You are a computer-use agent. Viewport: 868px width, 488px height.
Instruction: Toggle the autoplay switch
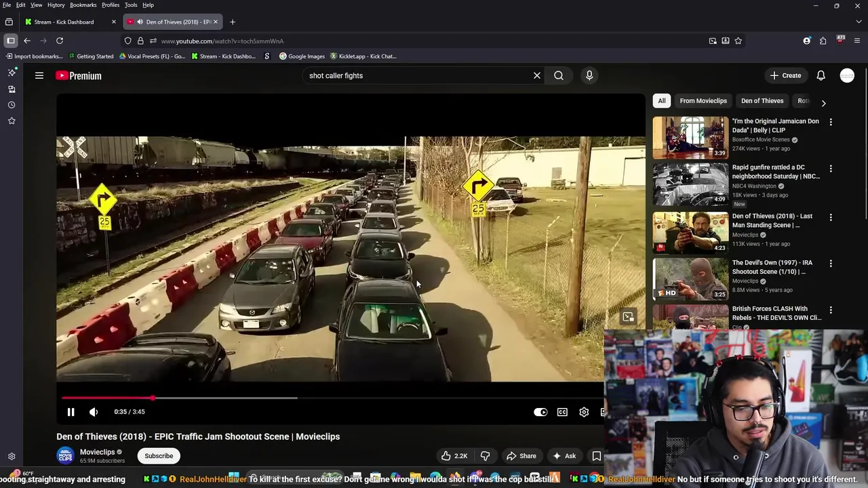540,412
